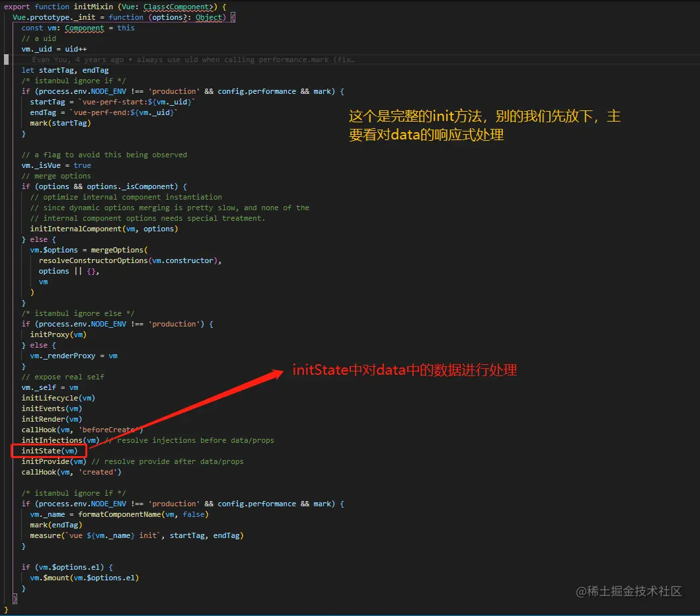The image size is (700, 616).
Task: Click callHook with 'beforeCreate' argument
Action: pyautogui.click(x=82, y=430)
